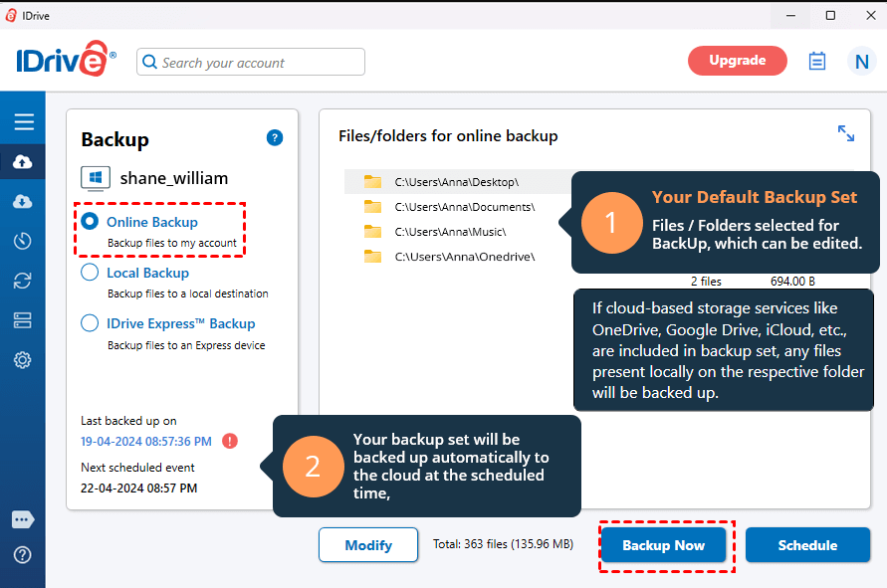Click the Modify button

tap(368, 545)
